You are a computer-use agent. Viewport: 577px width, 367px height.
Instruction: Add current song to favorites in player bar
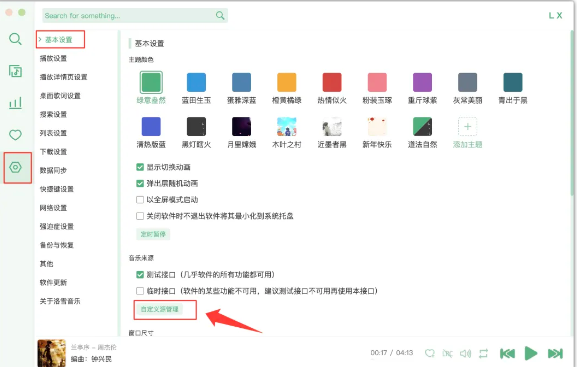click(x=429, y=353)
